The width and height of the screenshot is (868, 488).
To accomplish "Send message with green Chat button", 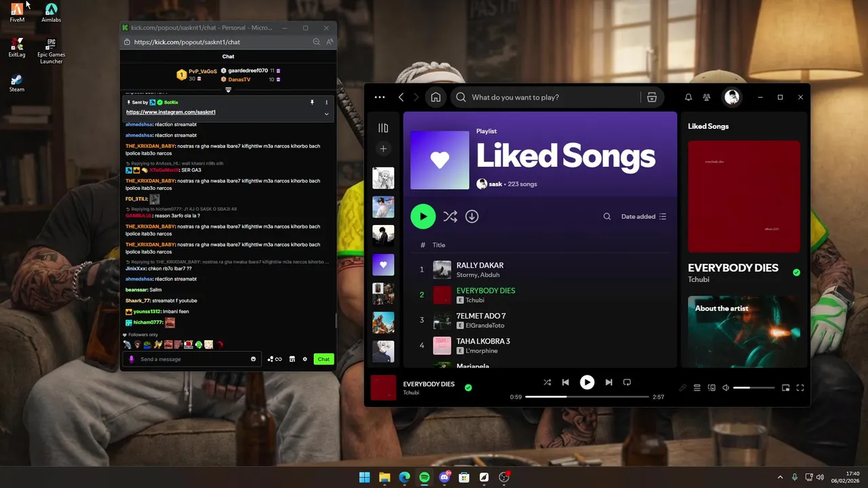I will pos(323,359).
